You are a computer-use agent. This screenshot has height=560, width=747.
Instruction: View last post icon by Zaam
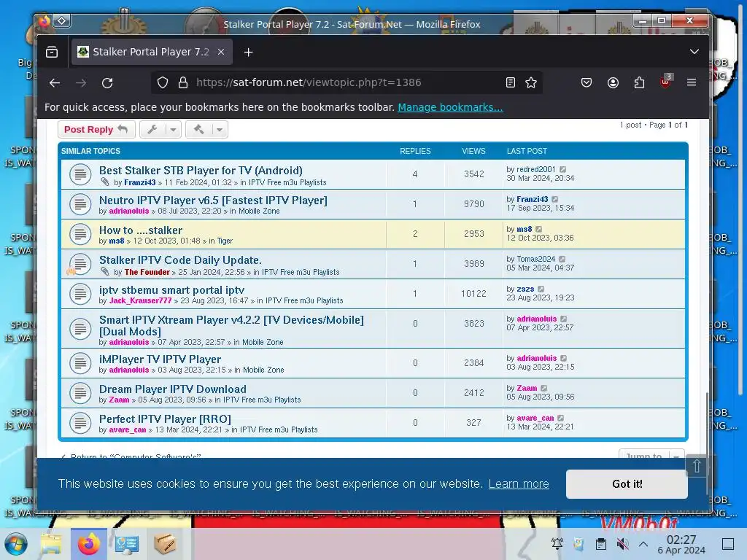(x=543, y=388)
